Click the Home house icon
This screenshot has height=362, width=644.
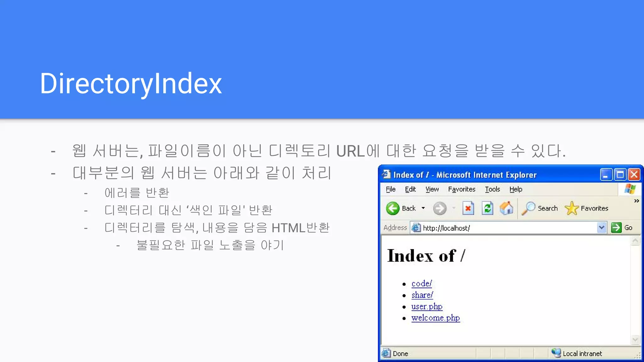(x=506, y=208)
